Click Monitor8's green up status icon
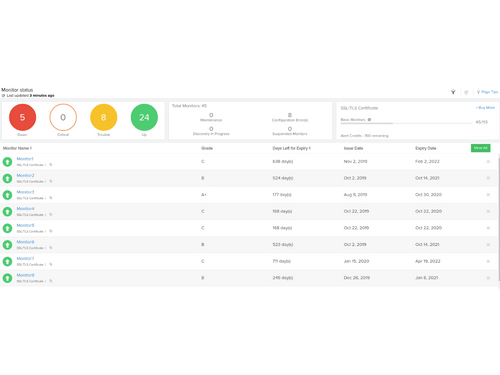 click(7, 278)
